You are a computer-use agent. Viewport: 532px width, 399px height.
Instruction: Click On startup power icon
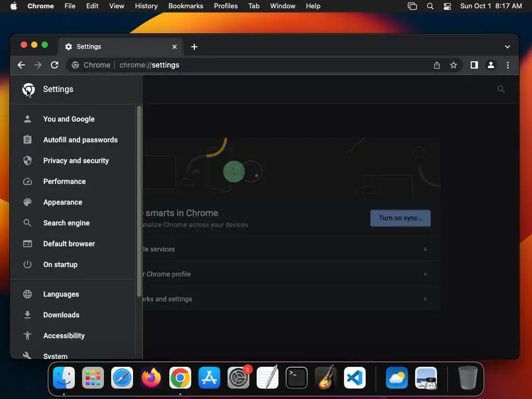point(28,264)
